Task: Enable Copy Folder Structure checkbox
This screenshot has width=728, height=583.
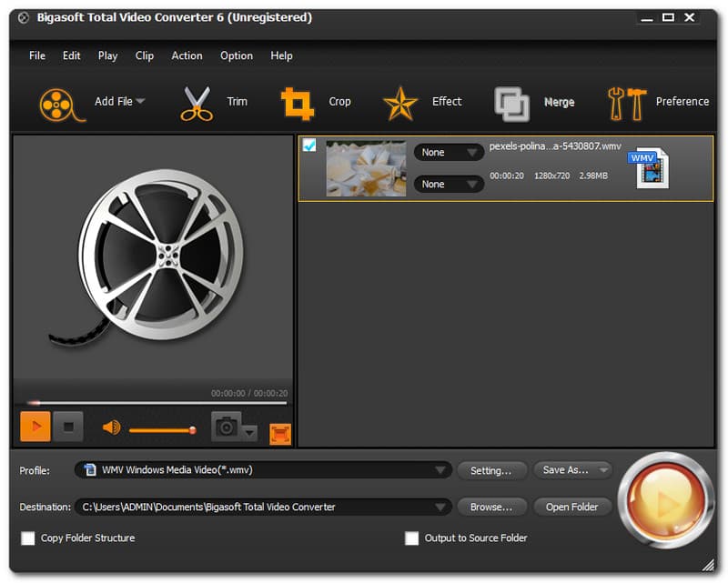Action: point(28,538)
